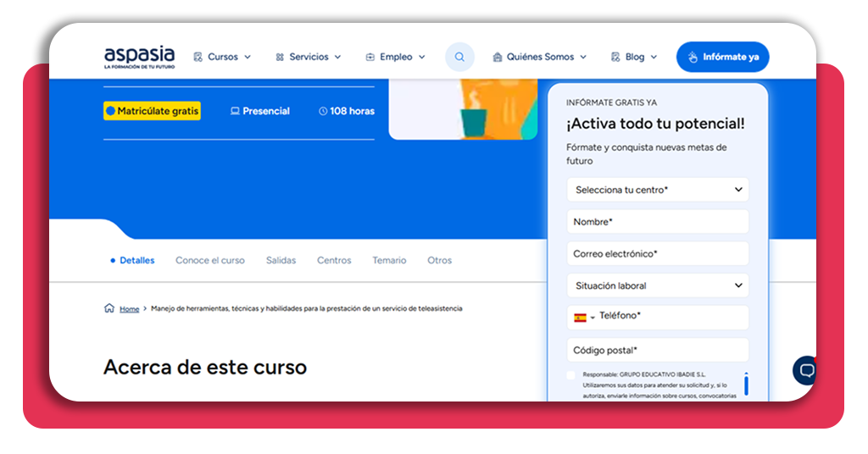Screen dimensions: 868x454
Task: Click the Código postal field
Action: 658,350
